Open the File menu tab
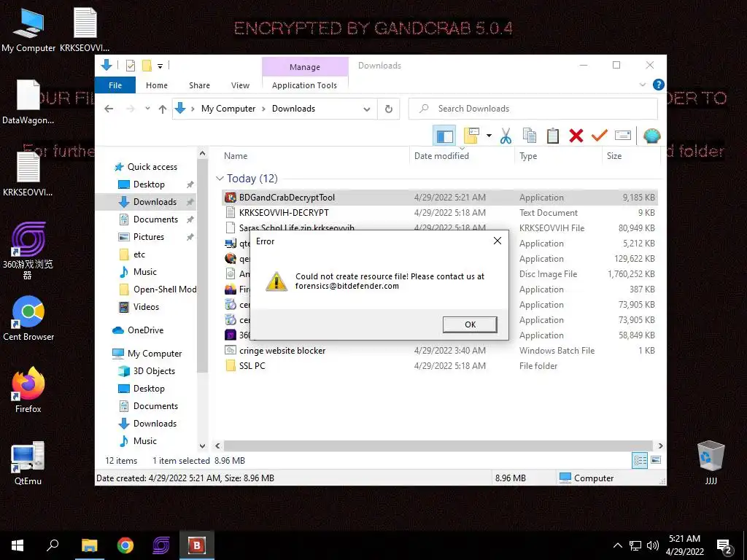 pos(115,85)
